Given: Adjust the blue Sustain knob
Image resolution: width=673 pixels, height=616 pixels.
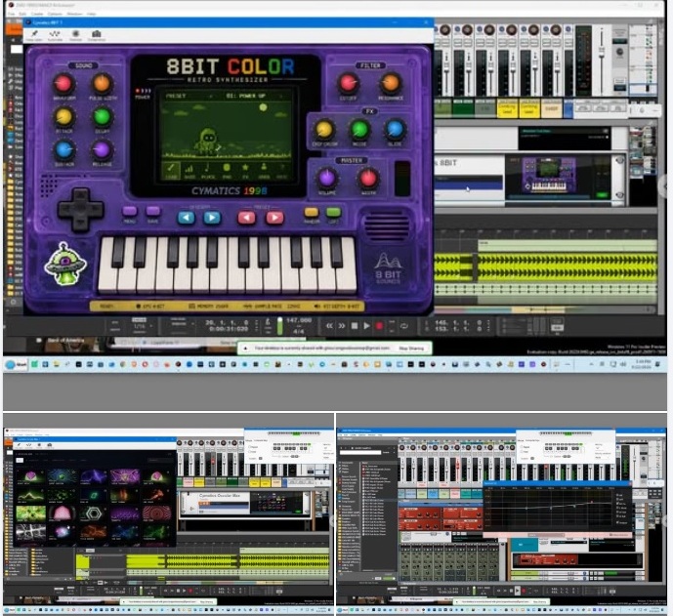Looking at the screenshot, I should 63,149.
